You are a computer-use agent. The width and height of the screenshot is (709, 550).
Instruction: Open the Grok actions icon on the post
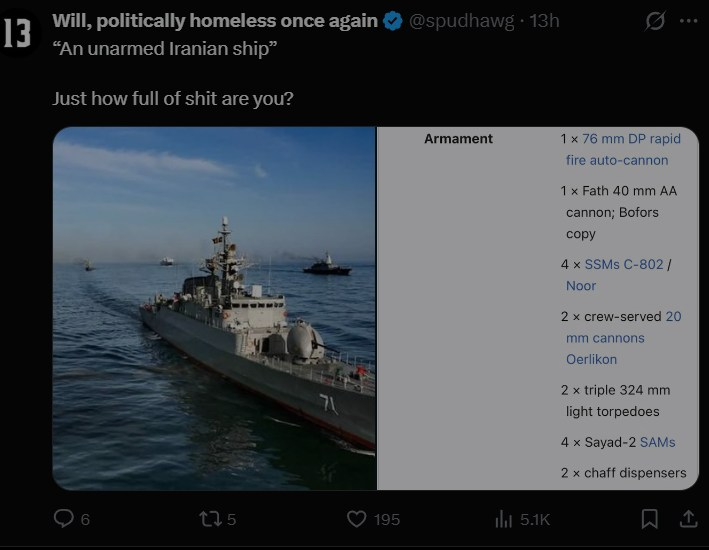point(656,21)
